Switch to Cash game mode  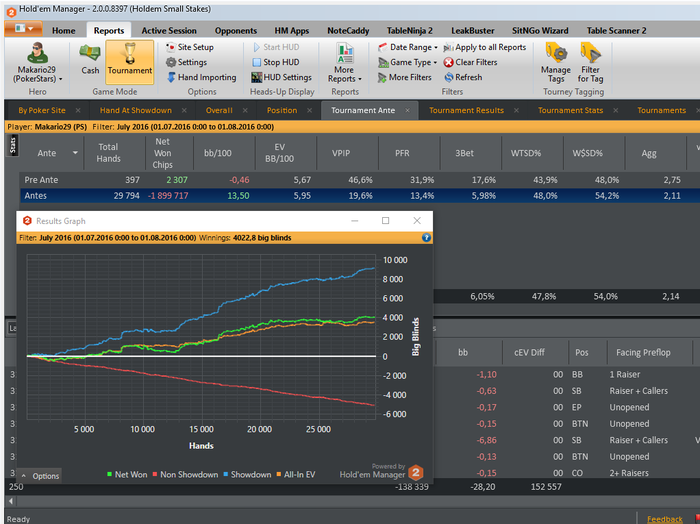(x=90, y=59)
